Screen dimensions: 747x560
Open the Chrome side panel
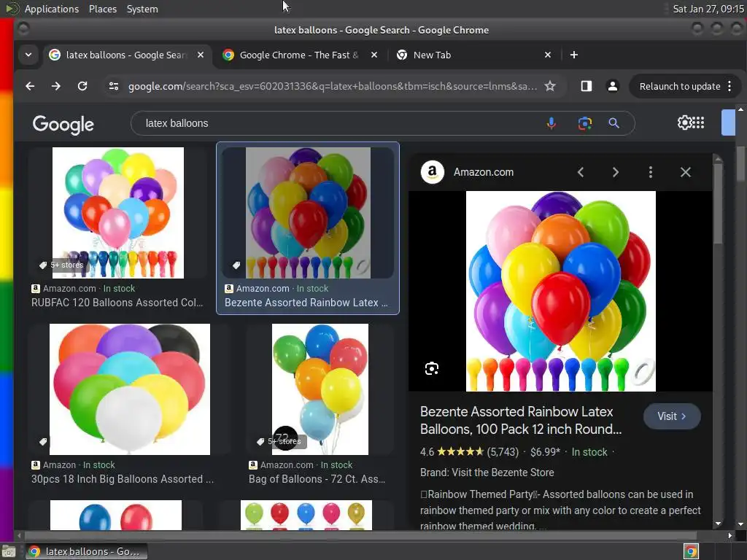pyautogui.click(x=587, y=86)
